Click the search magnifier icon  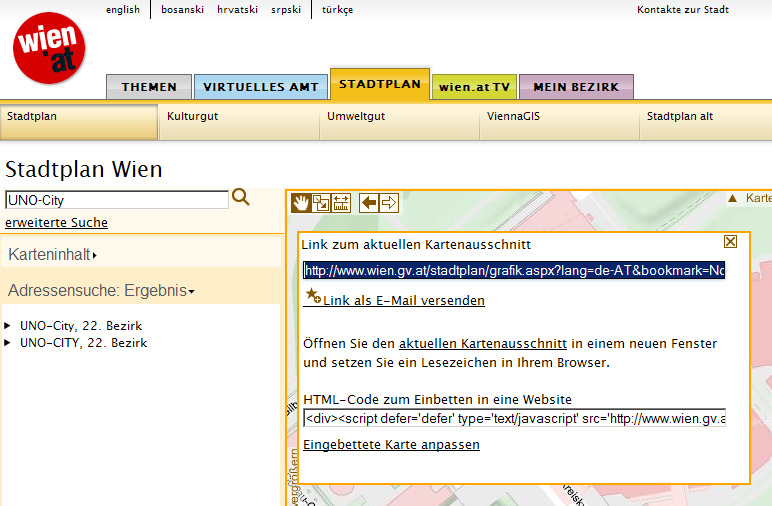tap(240, 198)
